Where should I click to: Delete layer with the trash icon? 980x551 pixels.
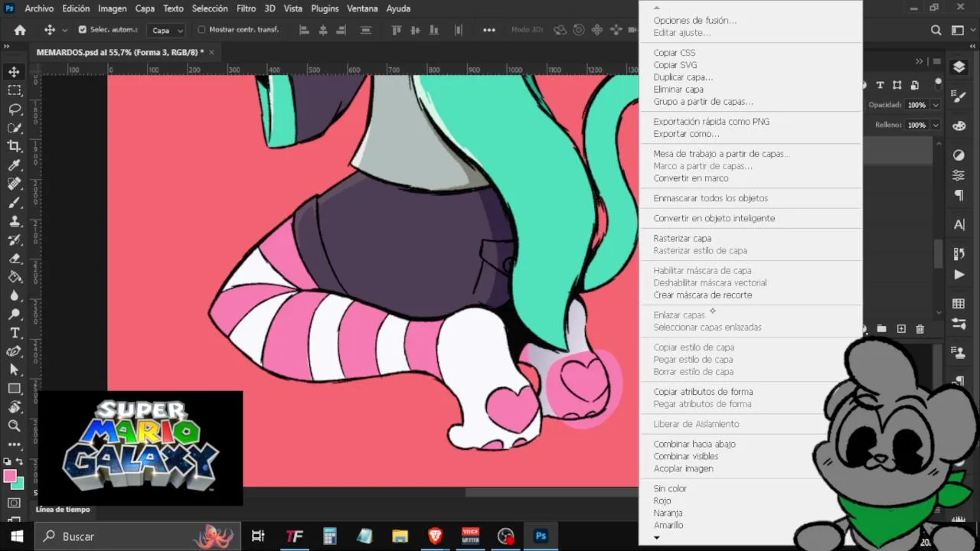[x=920, y=329]
